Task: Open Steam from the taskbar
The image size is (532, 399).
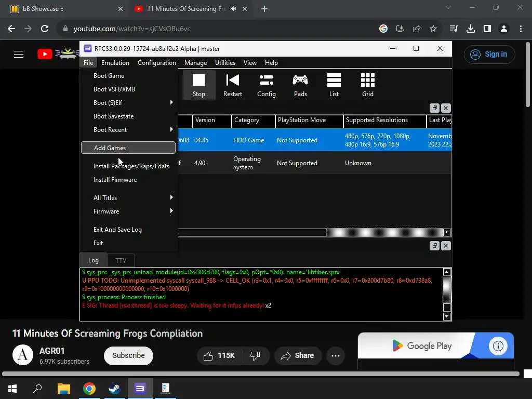Action: point(115,389)
